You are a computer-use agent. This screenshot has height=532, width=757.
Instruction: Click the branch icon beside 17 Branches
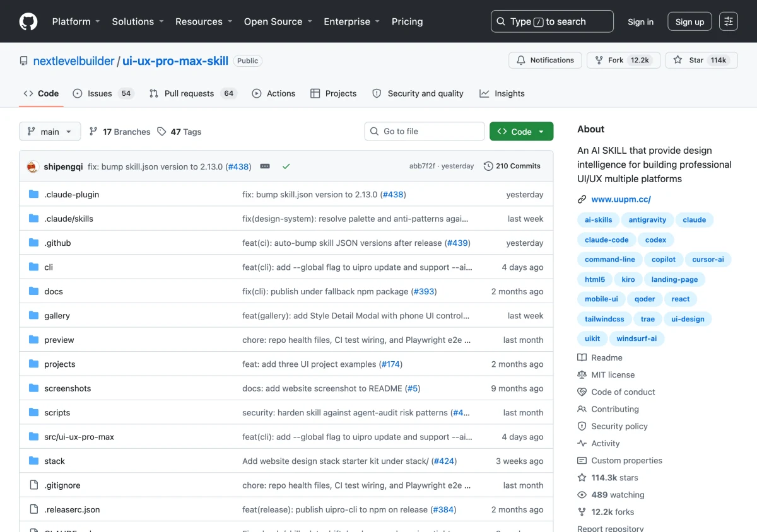pos(93,132)
